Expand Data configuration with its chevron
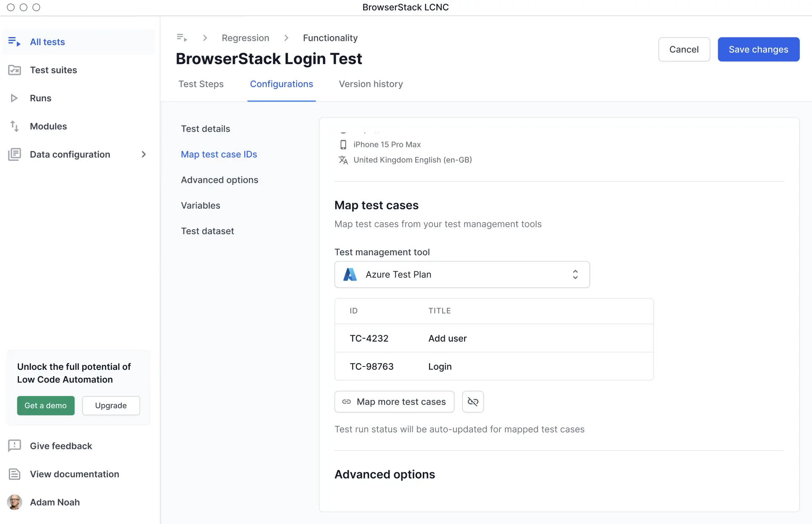The width and height of the screenshot is (812, 524). point(144,154)
